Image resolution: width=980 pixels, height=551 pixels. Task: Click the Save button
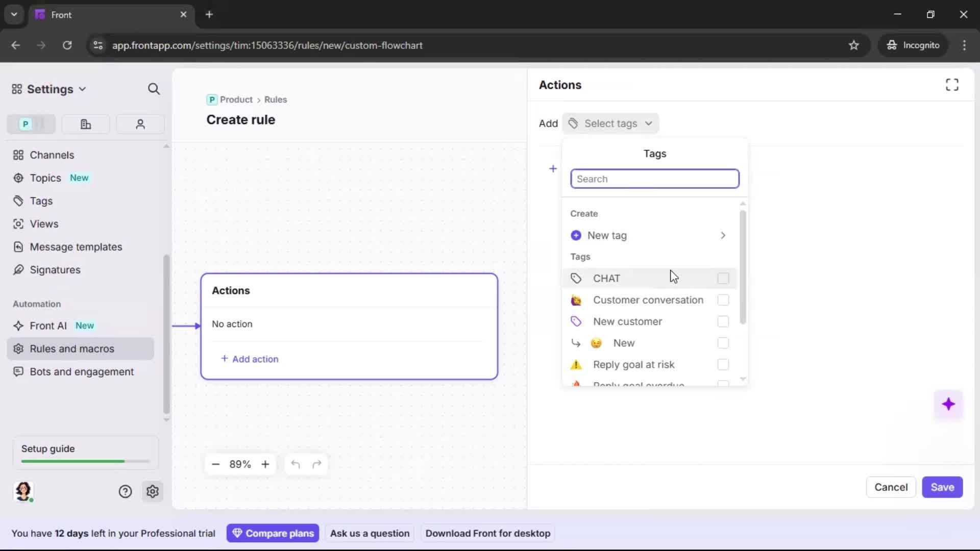(942, 487)
